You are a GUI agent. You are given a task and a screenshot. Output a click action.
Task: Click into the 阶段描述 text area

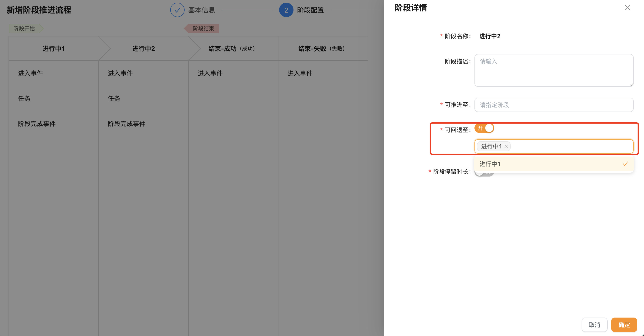[x=554, y=70]
